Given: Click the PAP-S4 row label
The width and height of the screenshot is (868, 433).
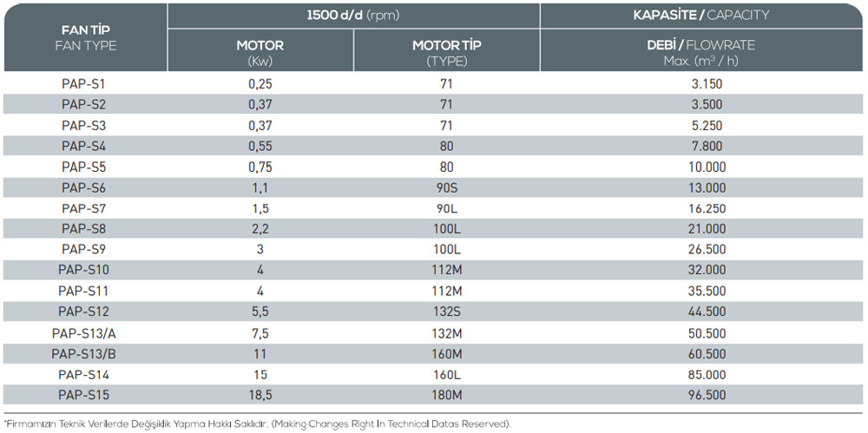Looking at the screenshot, I should (x=83, y=146).
